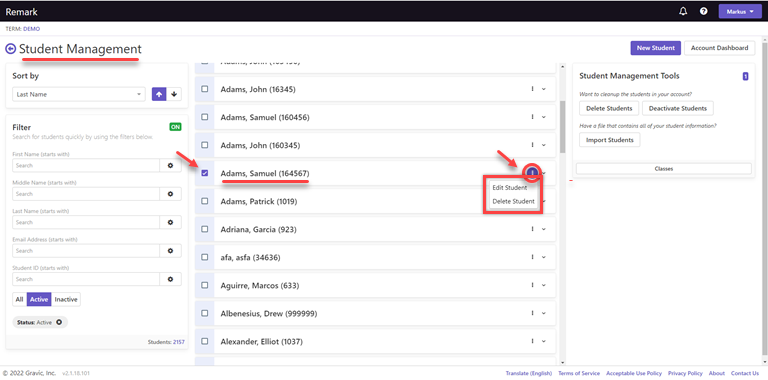The image size is (768, 380).
Task: Click the New Student button
Action: click(x=656, y=48)
